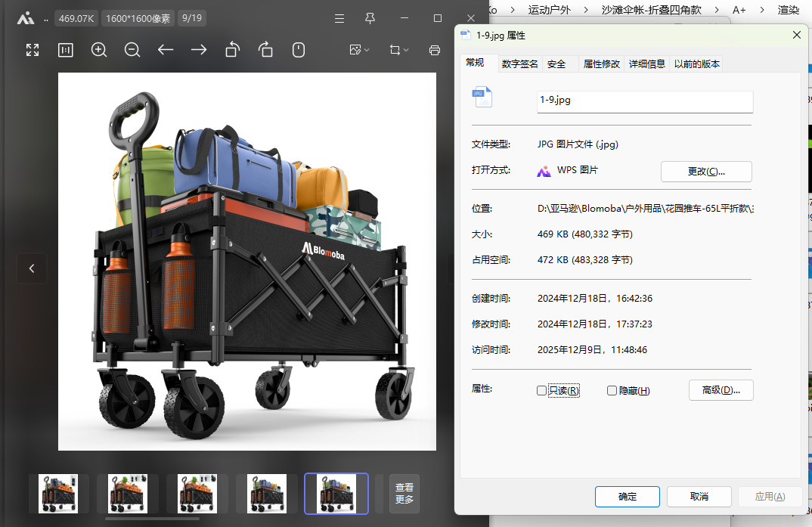Screen dimensions: 812x527
Task: Open the hamburger menu in viewer
Action: coord(340,18)
